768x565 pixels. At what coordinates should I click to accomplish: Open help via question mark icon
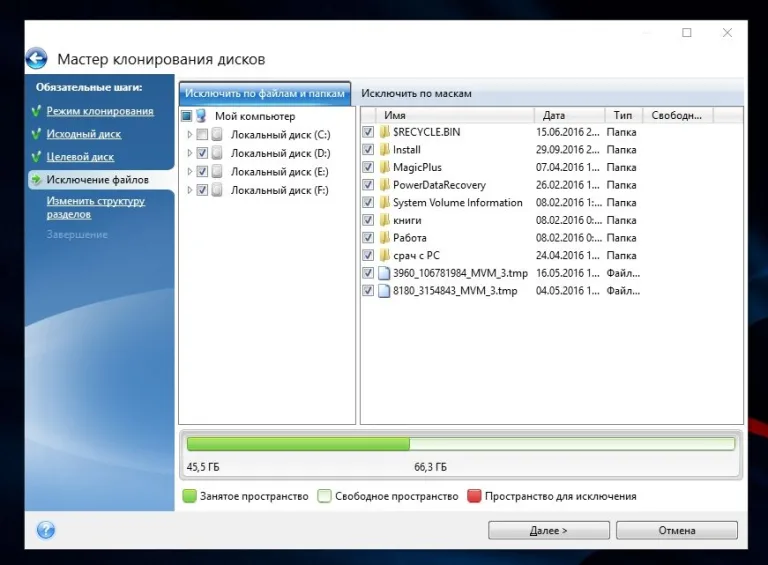coord(46,530)
